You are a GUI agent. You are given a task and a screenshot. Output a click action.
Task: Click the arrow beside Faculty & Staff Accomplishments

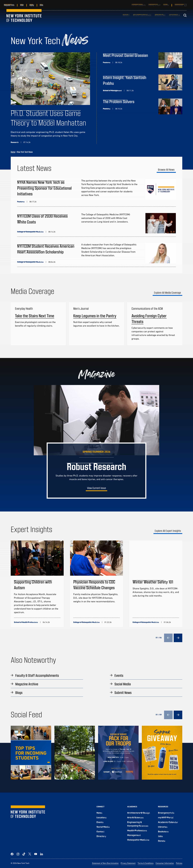(x=12, y=675)
